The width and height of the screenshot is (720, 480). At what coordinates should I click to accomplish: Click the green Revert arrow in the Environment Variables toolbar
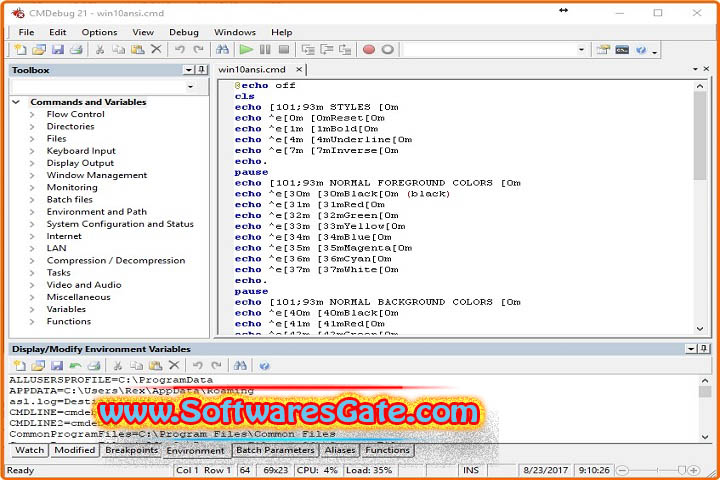pos(75,366)
